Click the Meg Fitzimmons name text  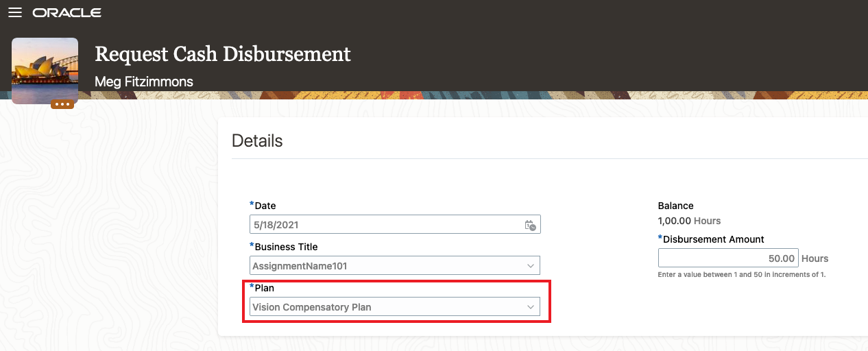[x=144, y=82]
